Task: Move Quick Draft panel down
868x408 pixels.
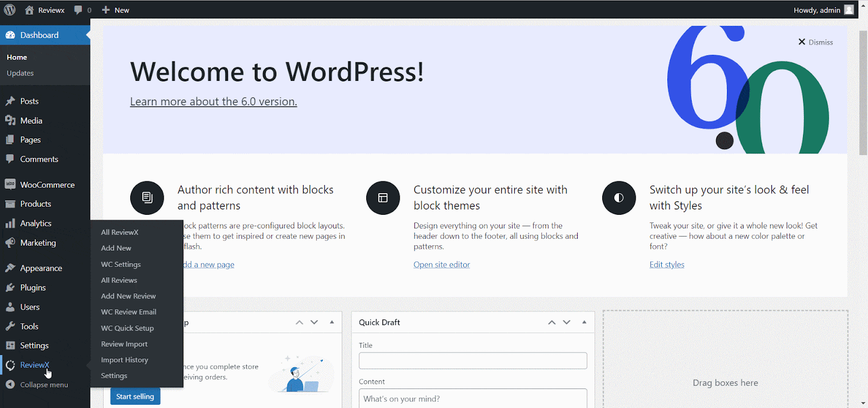Action: coord(567,322)
